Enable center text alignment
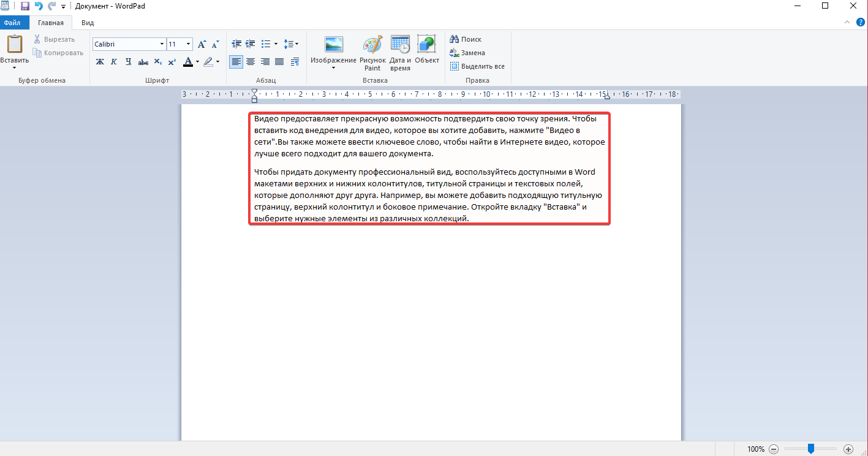 click(x=251, y=61)
